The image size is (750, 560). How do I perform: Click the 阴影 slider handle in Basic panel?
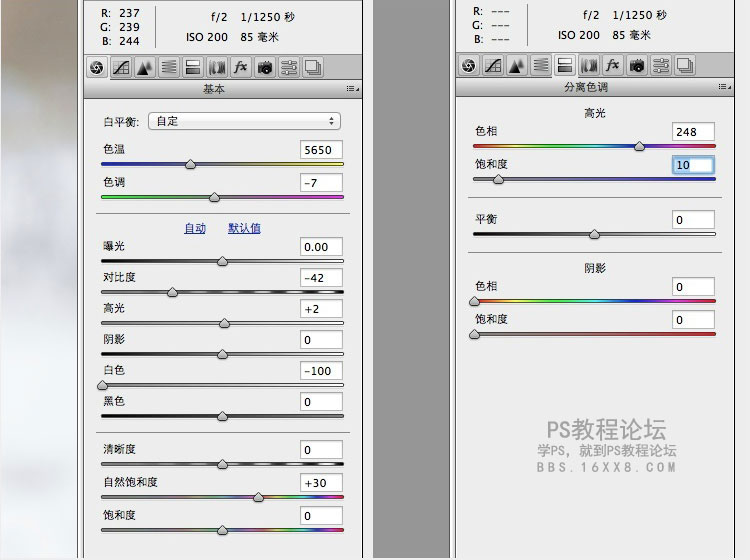coord(222,354)
